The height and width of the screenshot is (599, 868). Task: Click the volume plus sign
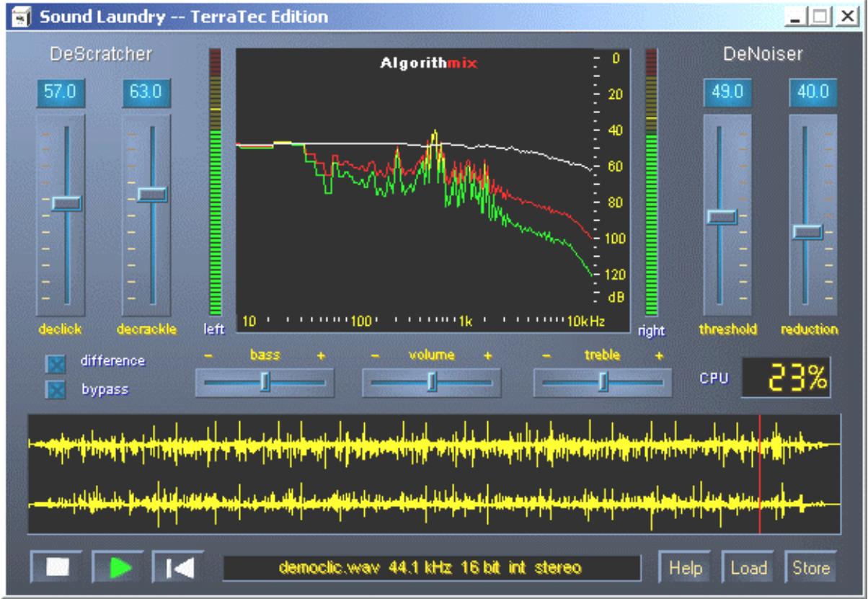click(487, 355)
